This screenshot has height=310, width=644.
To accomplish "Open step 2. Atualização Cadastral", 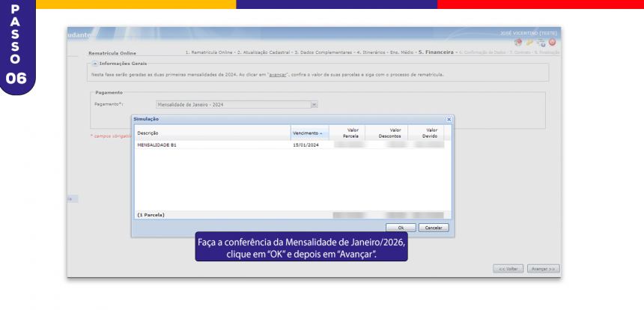I will point(264,52).
